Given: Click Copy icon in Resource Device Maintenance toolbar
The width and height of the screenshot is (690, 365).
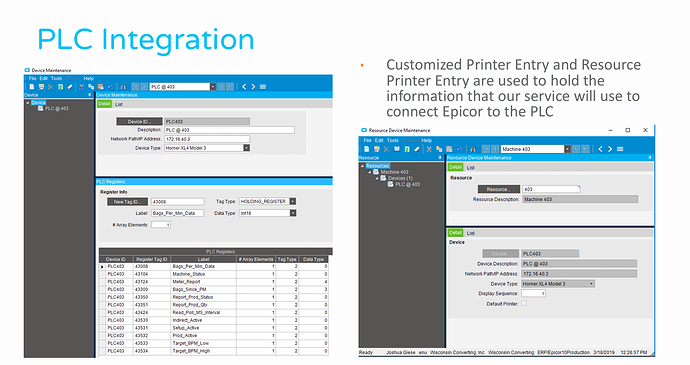Looking at the screenshot, I should click(x=439, y=149).
